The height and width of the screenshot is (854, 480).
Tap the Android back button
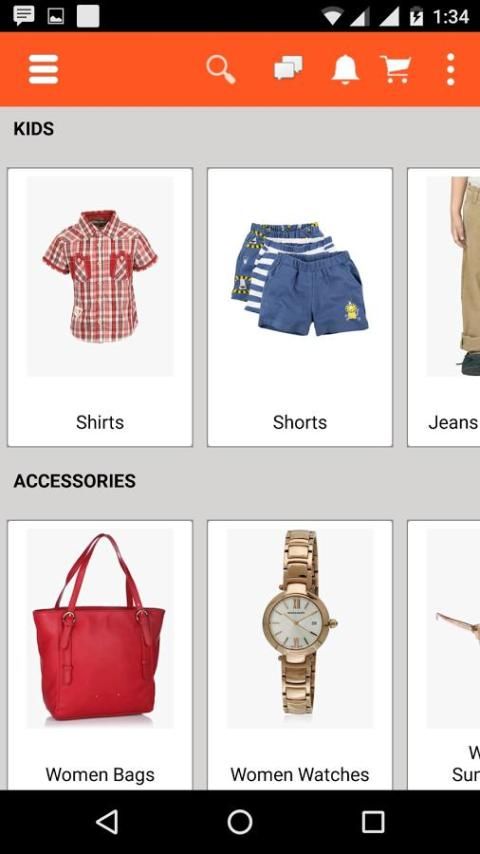107,822
